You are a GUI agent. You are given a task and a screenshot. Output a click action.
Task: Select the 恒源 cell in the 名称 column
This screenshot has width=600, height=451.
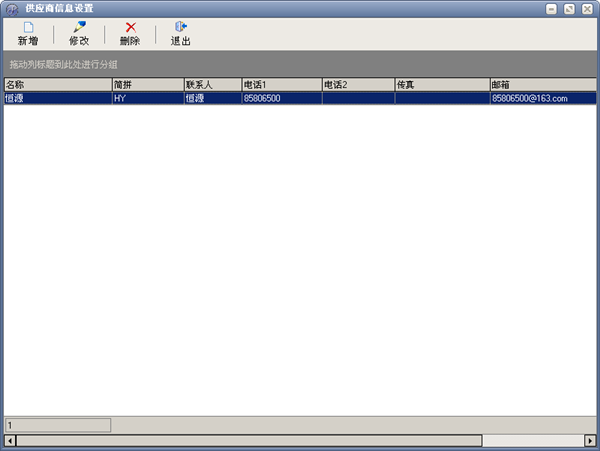coord(57,98)
